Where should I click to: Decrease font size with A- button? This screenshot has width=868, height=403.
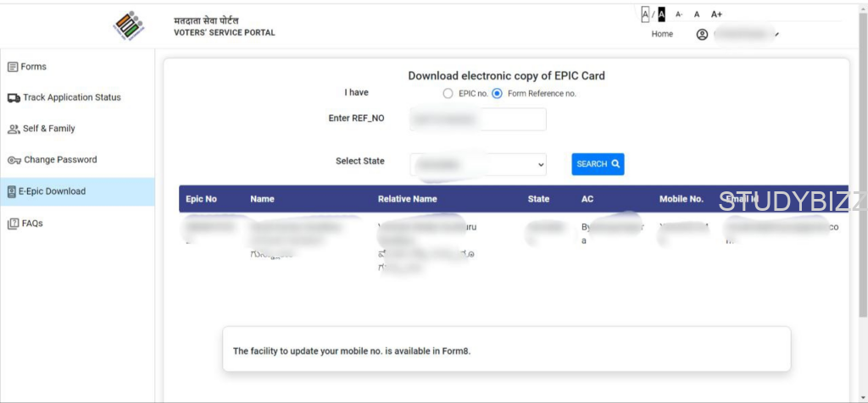click(x=679, y=14)
